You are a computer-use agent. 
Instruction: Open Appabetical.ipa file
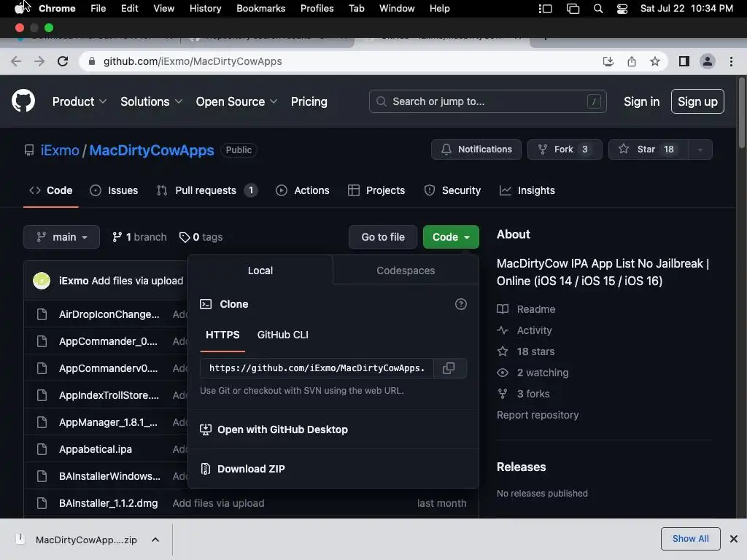(x=96, y=449)
